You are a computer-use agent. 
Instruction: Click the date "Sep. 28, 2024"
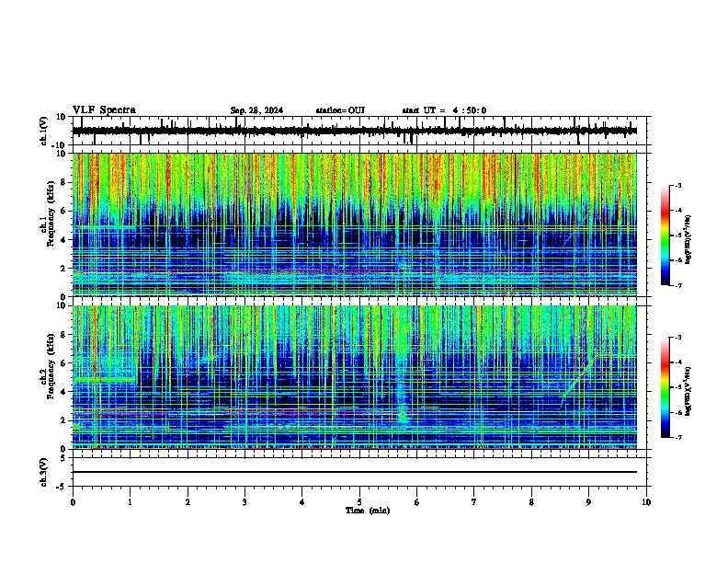coord(256,110)
